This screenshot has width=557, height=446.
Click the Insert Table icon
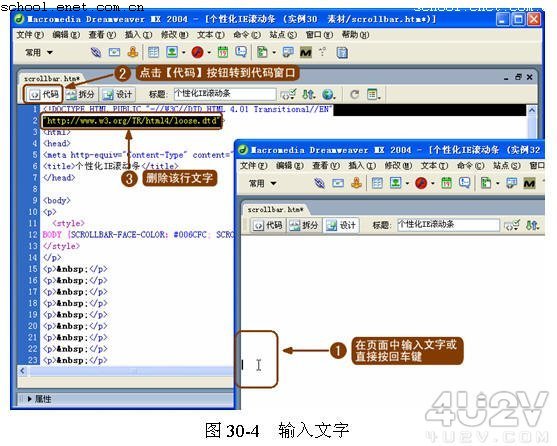[153, 53]
